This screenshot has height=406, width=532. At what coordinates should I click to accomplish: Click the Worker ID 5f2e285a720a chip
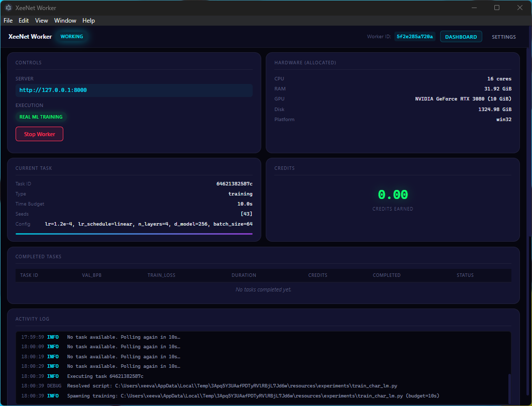[x=415, y=36]
